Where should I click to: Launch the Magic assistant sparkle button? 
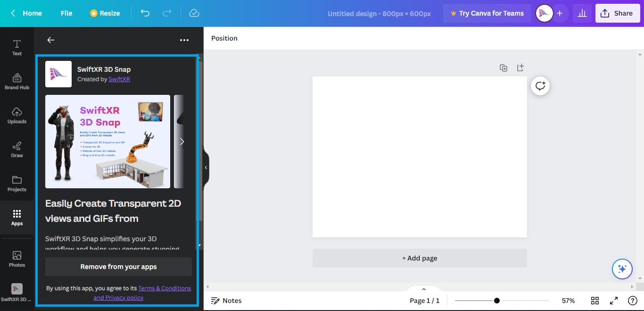(x=622, y=269)
